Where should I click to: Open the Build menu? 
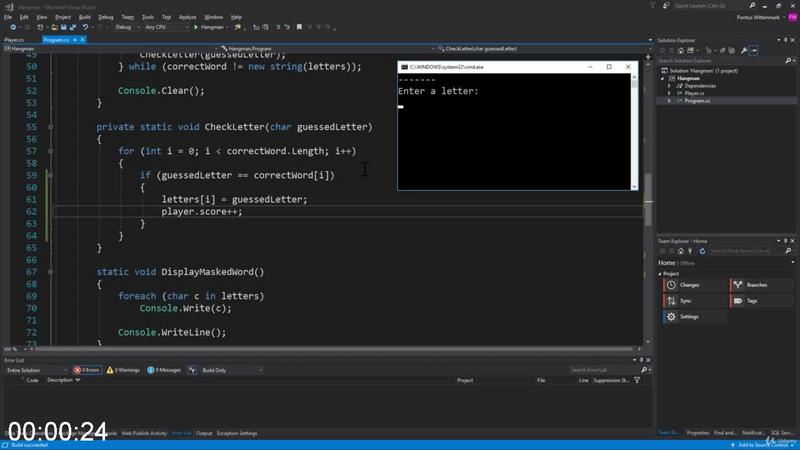[85, 17]
